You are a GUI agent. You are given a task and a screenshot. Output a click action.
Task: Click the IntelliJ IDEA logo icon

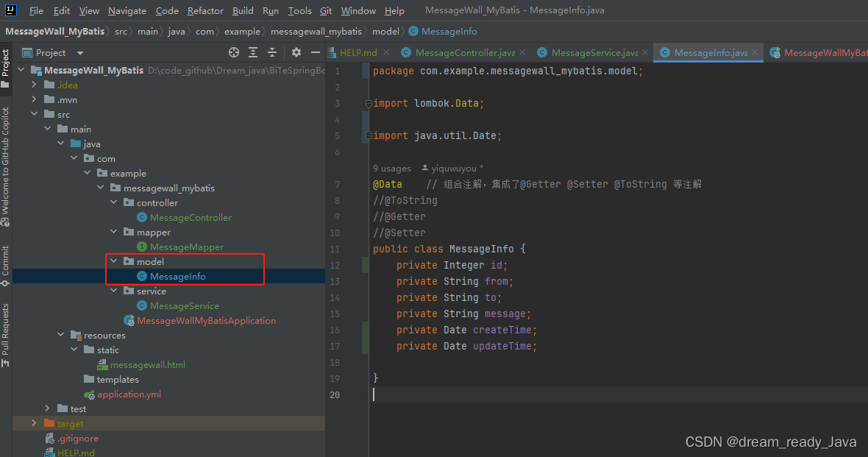[10, 10]
